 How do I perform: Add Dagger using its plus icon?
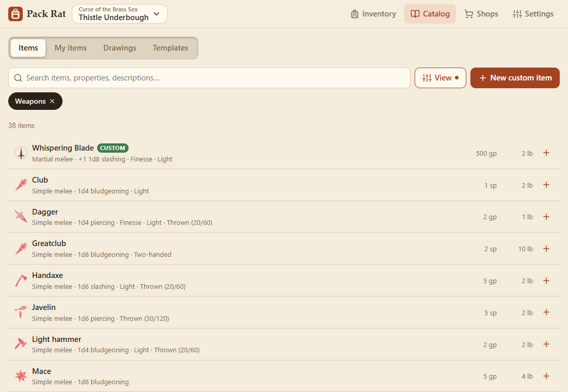[546, 217]
